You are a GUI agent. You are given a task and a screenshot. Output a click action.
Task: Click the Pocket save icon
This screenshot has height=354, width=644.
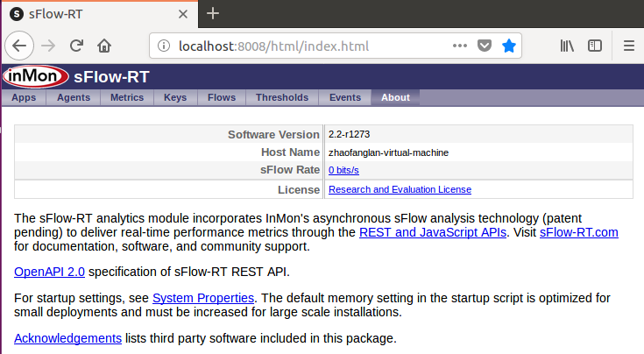(x=485, y=46)
